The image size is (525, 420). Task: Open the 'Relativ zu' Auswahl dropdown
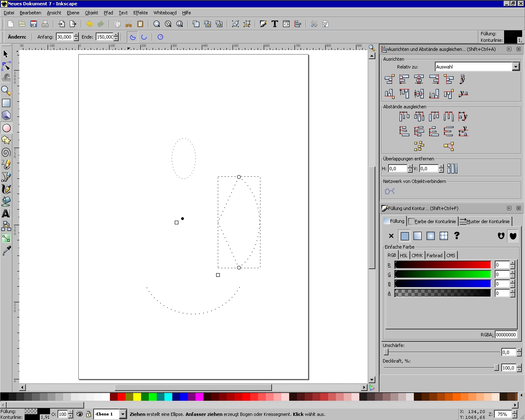[516, 67]
